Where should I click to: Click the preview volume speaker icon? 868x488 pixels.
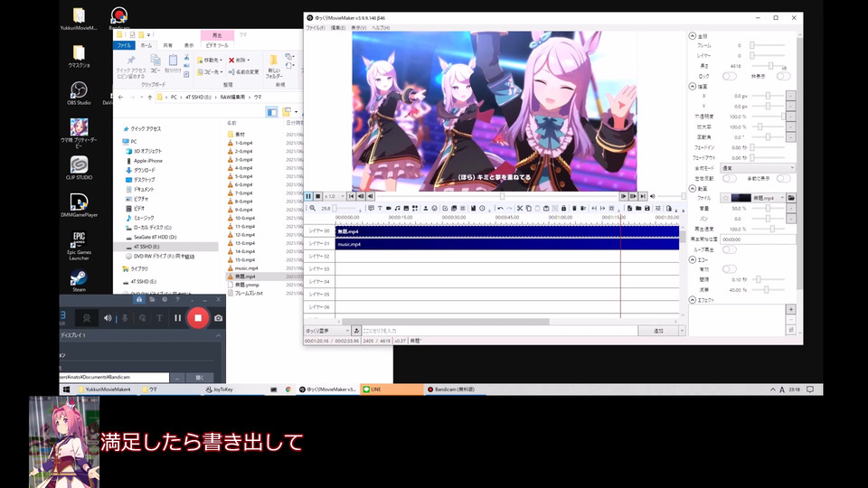[x=653, y=196]
